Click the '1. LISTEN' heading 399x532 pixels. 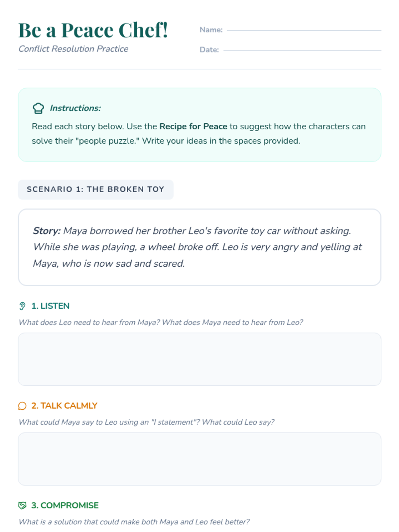tap(50, 306)
